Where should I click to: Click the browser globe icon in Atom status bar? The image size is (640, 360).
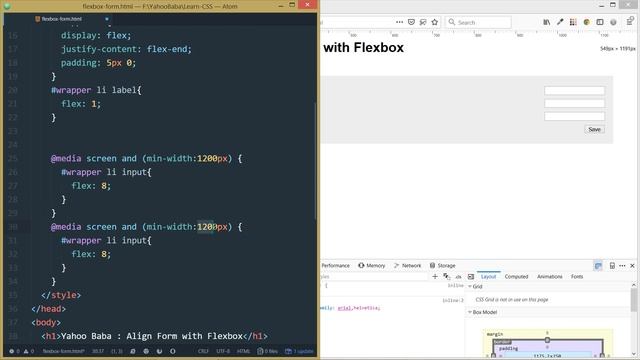(x=146, y=351)
